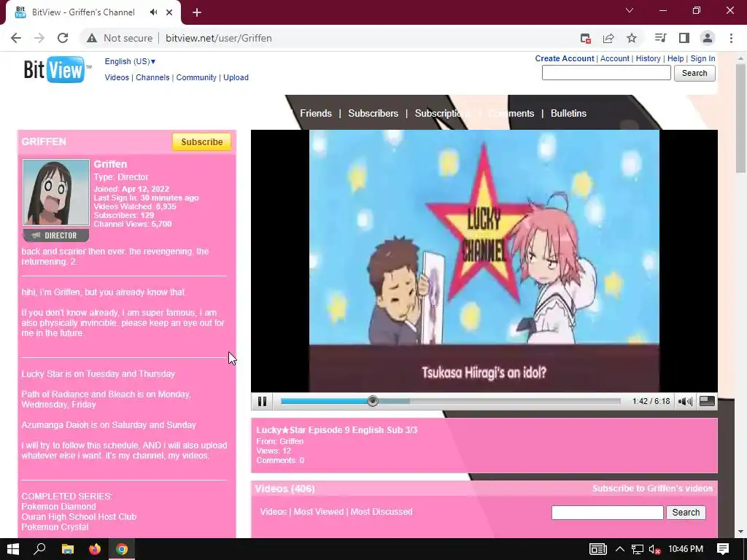Click the Griffen username in profile
The image size is (747, 560).
pyautogui.click(x=110, y=164)
